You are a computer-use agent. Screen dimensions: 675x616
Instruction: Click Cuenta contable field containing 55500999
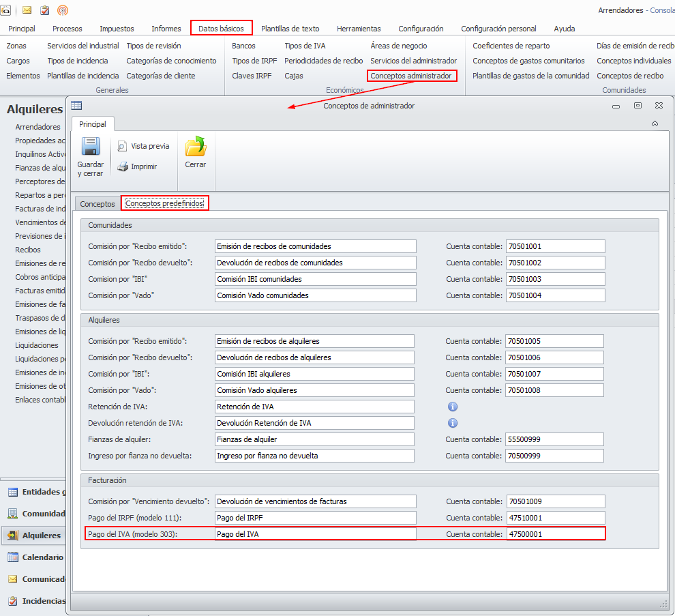click(554, 439)
